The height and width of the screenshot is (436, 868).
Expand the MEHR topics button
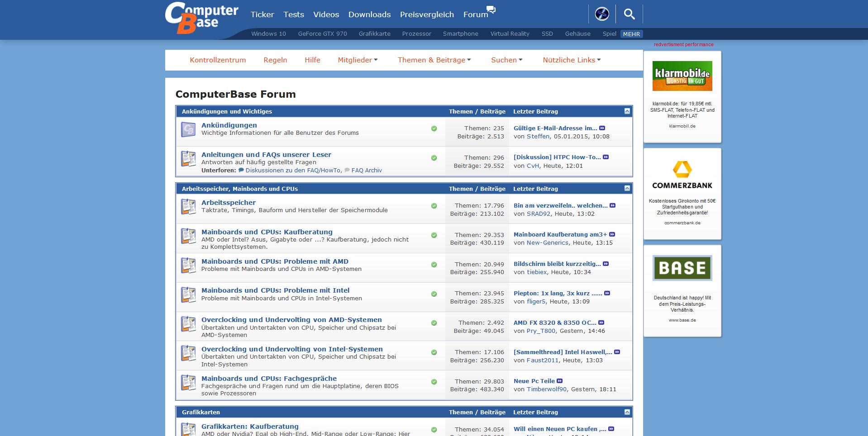pyautogui.click(x=631, y=34)
